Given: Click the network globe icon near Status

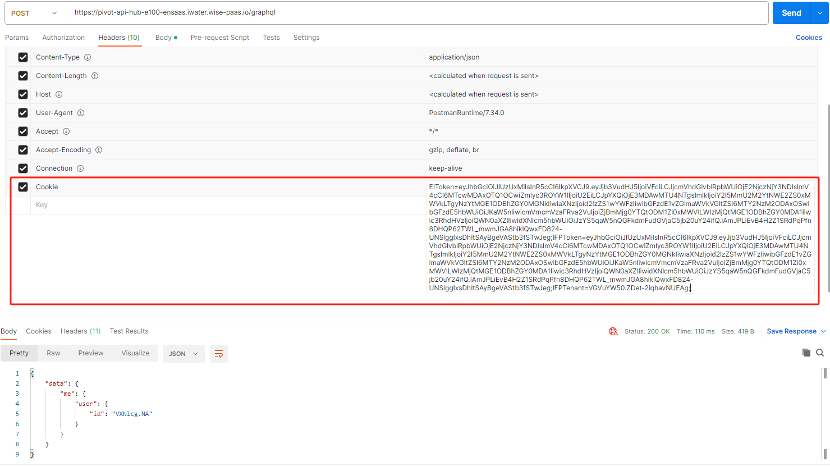Looking at the screenshot, I should point(611,331).
